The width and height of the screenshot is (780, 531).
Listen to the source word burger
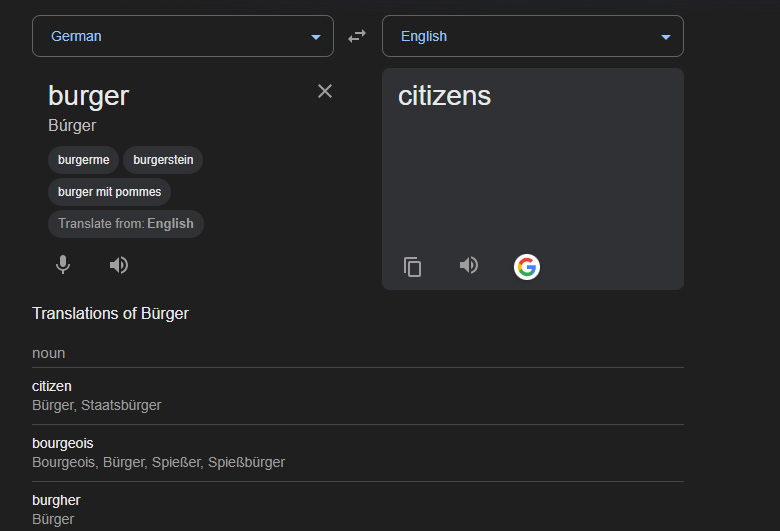pyautogui.click(x=119, y=265)
